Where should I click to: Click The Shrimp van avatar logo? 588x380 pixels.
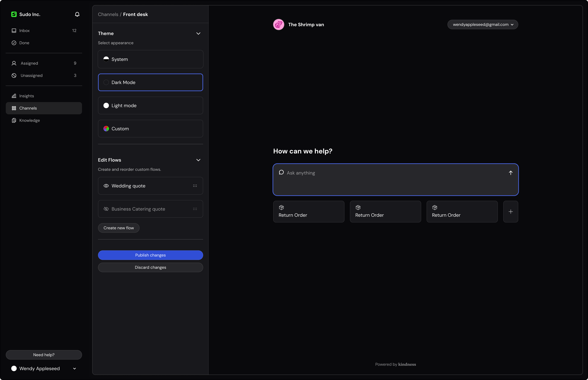[x=279, y=24]
